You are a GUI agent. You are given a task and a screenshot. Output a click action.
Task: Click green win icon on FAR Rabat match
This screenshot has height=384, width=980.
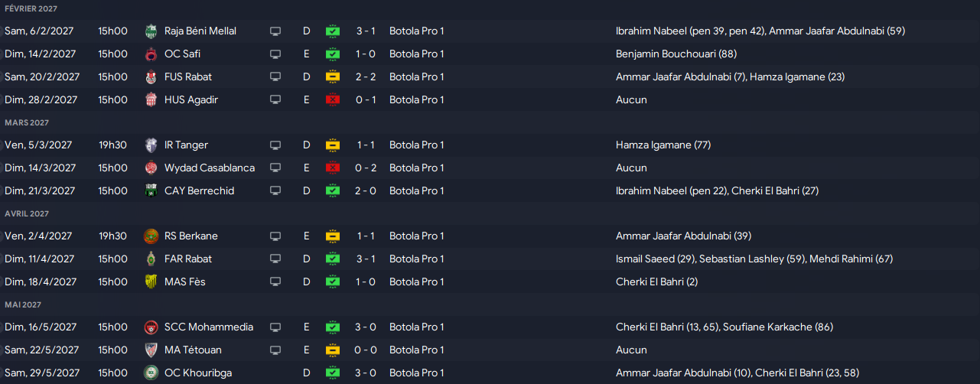(x=332, y=259)
